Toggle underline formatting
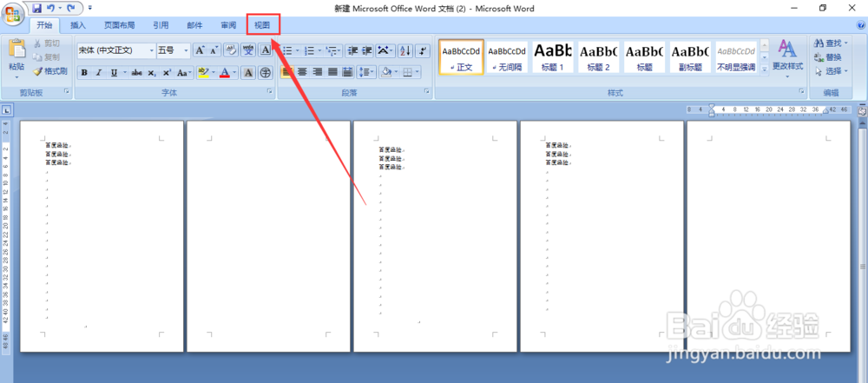Image resolution: width=868 pixels, height=383 pixels. (114, 73)
